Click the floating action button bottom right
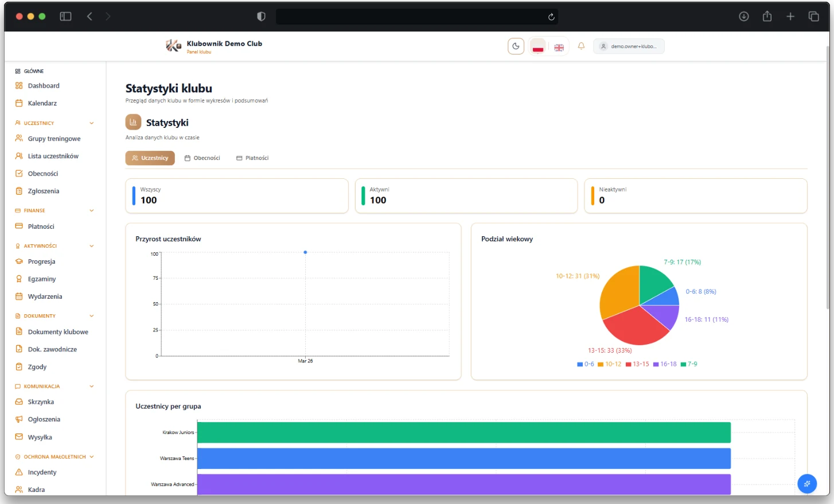This screenshot has height=504, width=834. pyautogui.click(x=807, y=483)
